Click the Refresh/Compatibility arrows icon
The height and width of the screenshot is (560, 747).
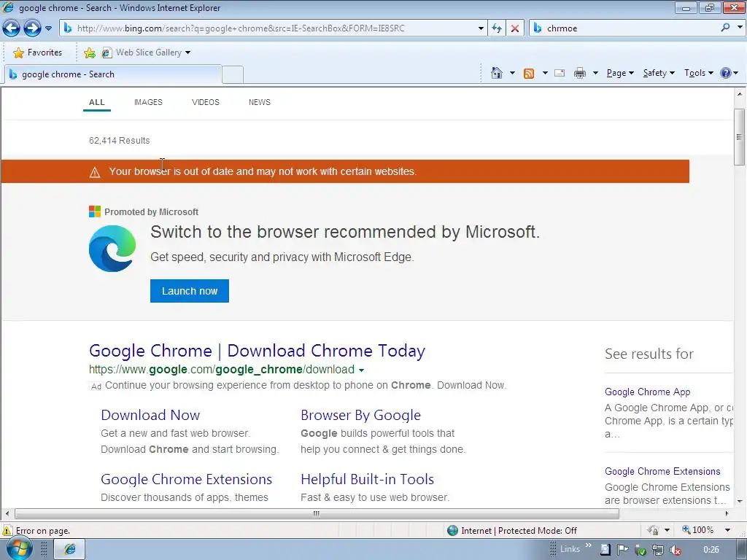pyautogui.click(x=496, y=28)
